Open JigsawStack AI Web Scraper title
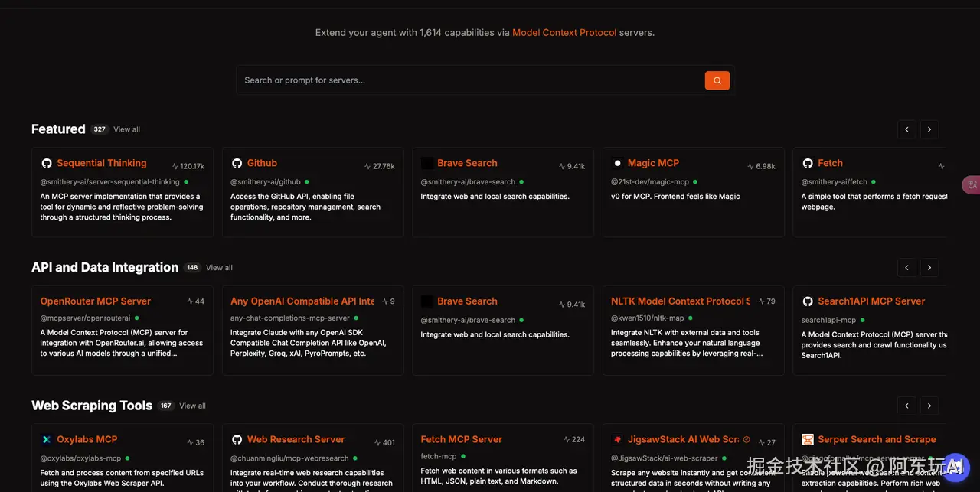 pos(683,439)
